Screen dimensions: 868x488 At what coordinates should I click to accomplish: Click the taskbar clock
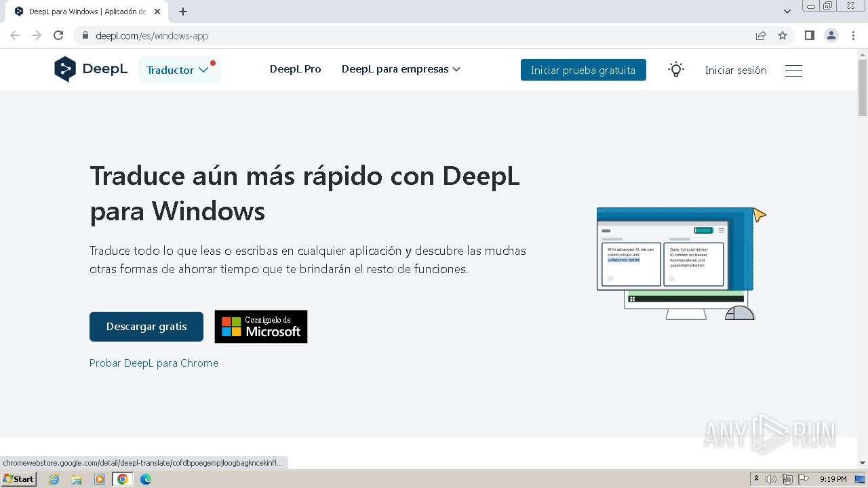(x=833, y=479)
